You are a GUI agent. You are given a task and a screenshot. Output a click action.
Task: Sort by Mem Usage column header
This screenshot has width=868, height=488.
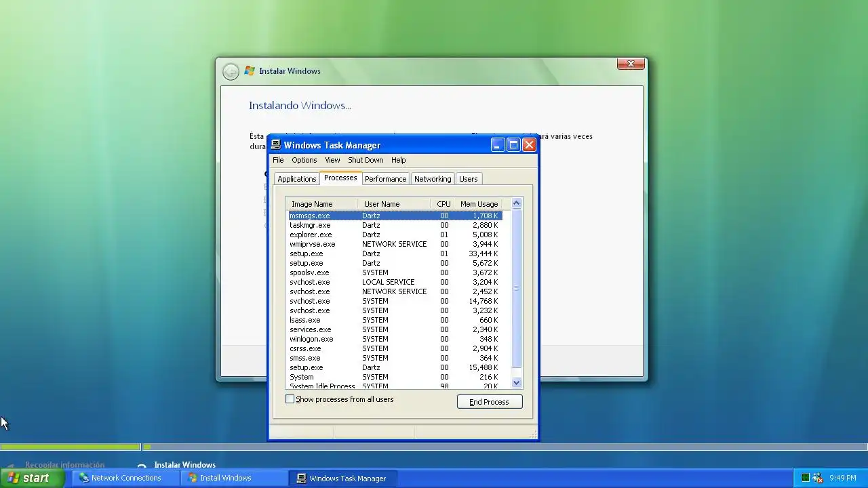point(479,204)
